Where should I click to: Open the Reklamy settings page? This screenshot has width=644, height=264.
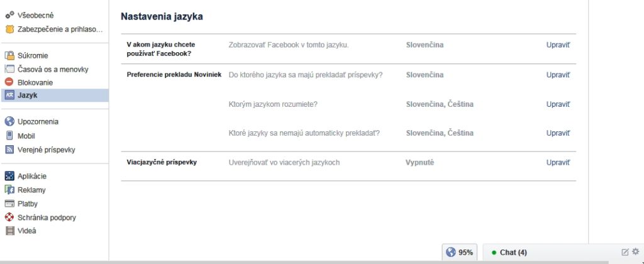pyautogui.click(x=31, y=190)
